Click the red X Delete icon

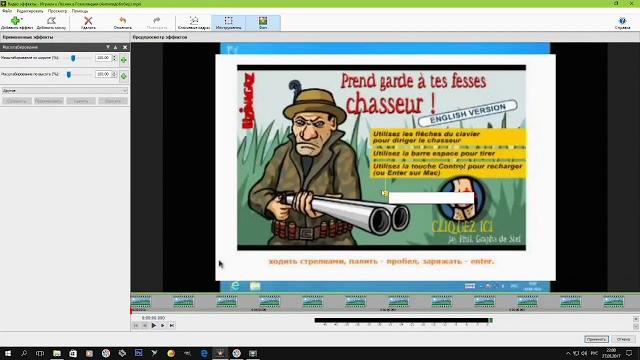point(88,20)
